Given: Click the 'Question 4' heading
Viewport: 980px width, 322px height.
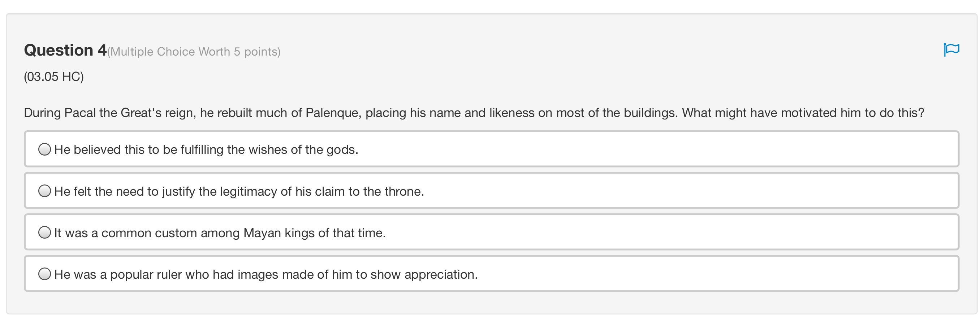Looking at the screenshot, I should [x=65, y=51].
